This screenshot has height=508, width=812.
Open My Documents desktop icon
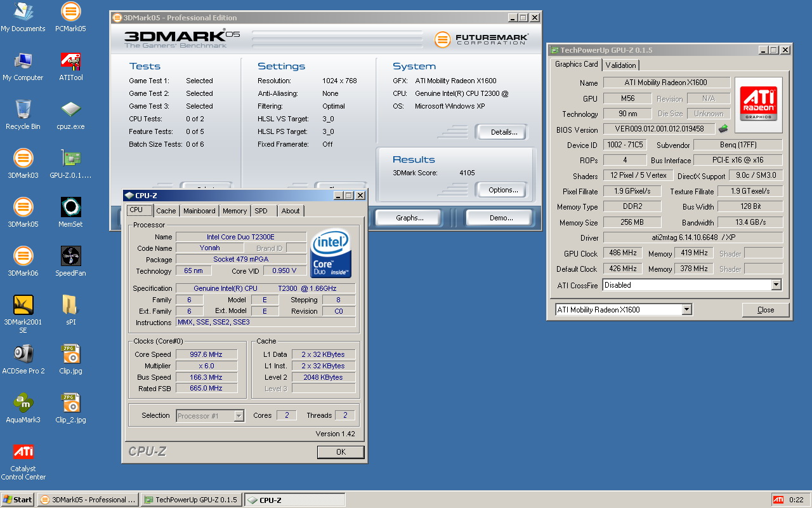(23, 17)
